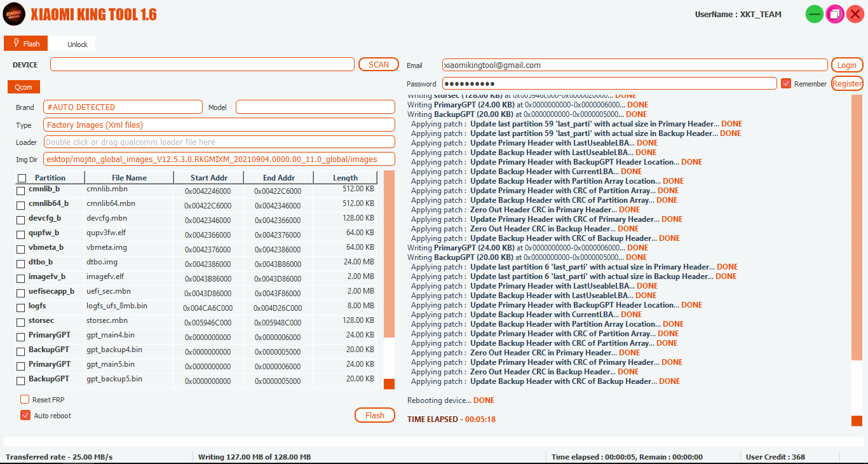Toggle the select-all Partition header checkbox

[22, 178]
